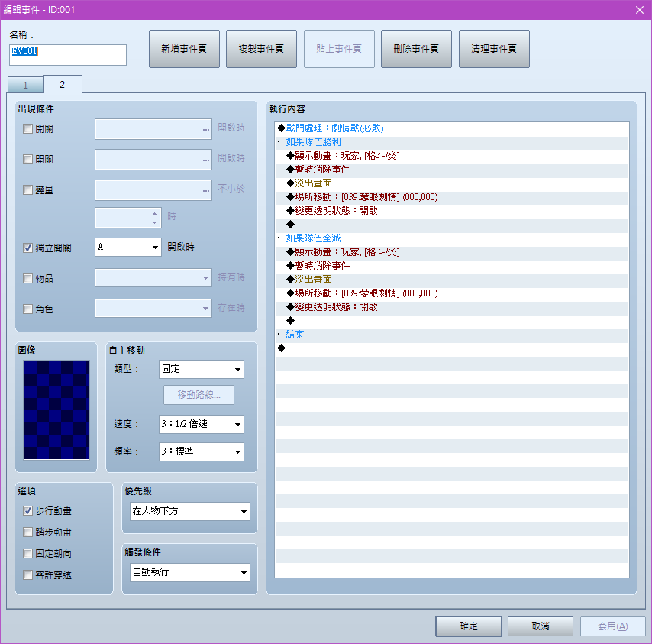The height and width of the screenshot is (644, 652).
Task: Enable the 踏步動畫 option
Action: tap(27, 532)
